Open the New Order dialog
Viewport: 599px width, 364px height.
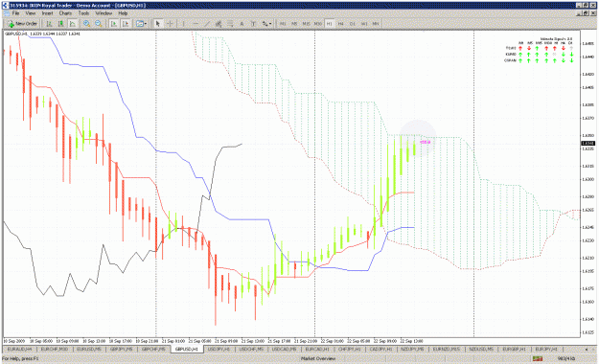[23, 24]
